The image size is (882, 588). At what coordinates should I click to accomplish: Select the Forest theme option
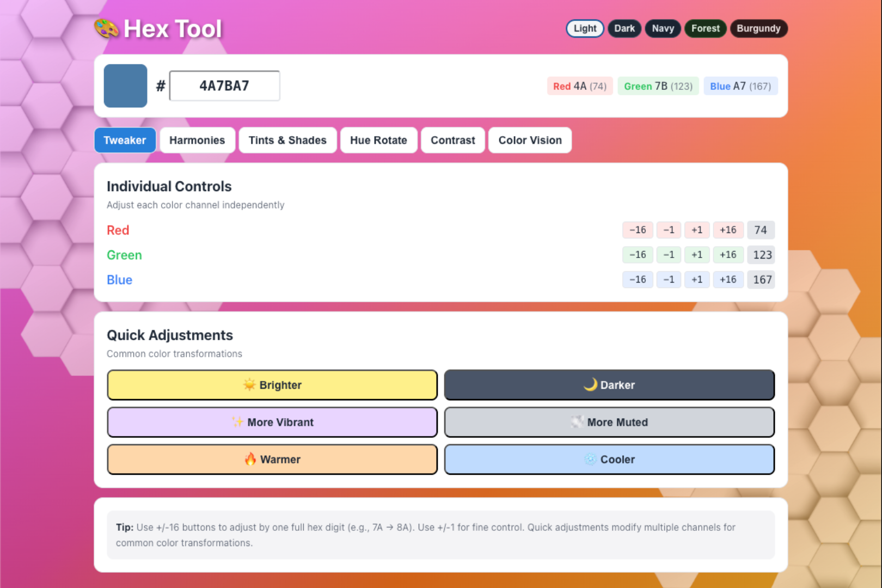705,28
